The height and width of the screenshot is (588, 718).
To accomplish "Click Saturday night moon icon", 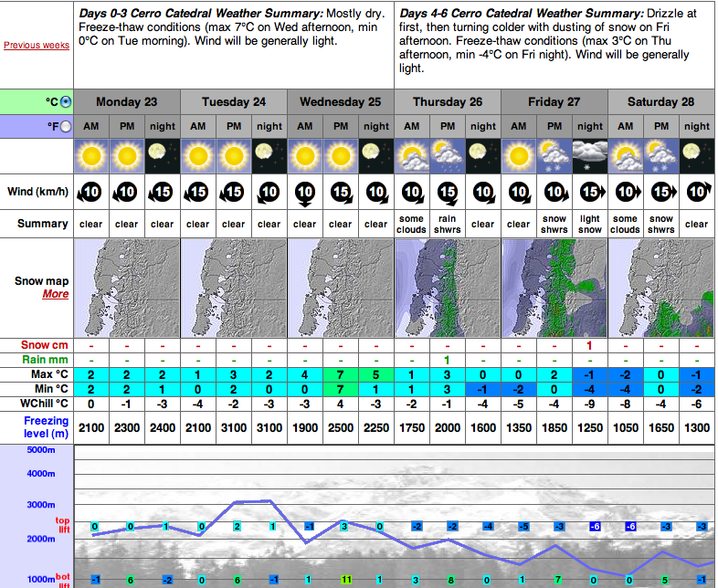I will (696, 156).
